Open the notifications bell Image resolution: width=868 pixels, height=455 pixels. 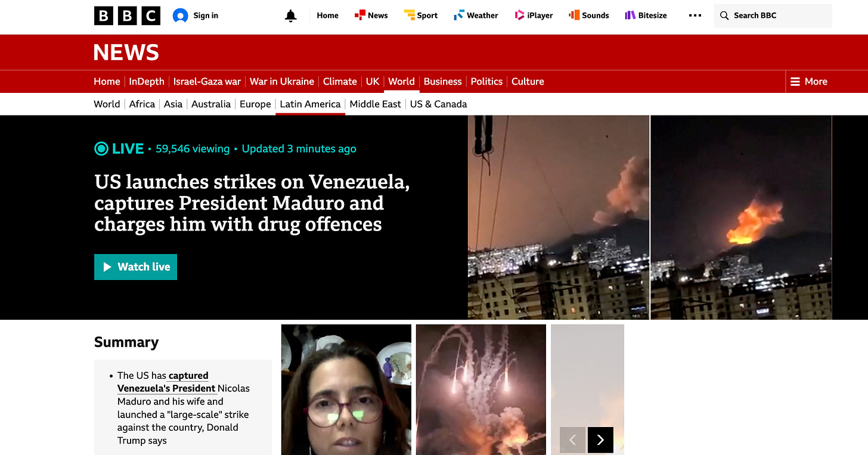tap(290, 16)
